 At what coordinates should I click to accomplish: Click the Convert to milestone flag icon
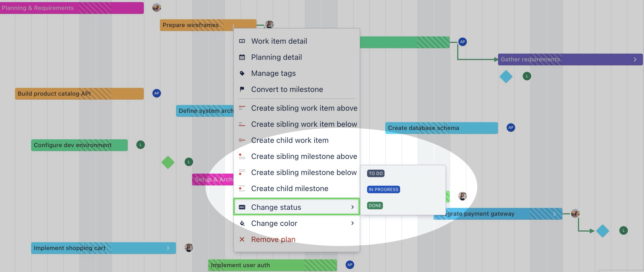pos(242,89)
